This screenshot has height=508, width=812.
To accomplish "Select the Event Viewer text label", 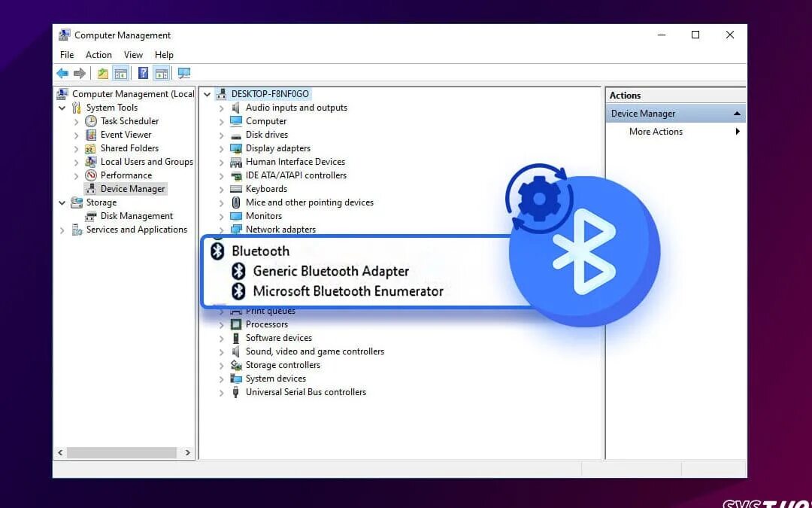I will coord(126,135).
